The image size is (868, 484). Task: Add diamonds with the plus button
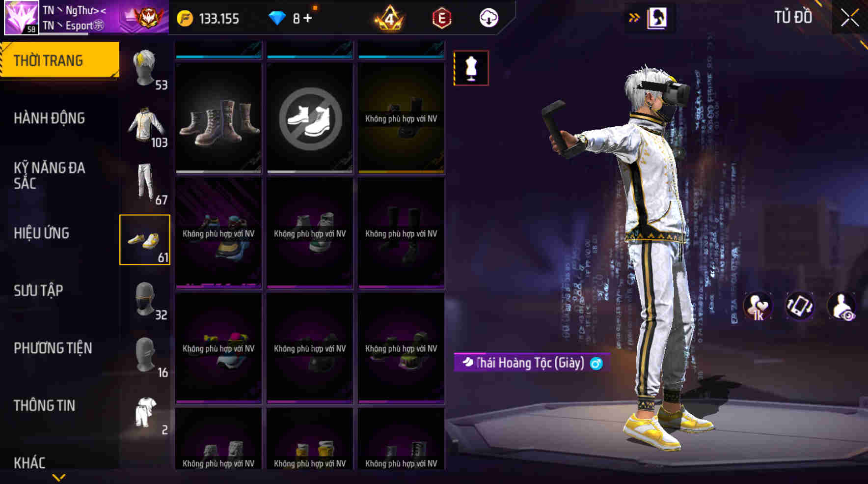tap(307, 18)
